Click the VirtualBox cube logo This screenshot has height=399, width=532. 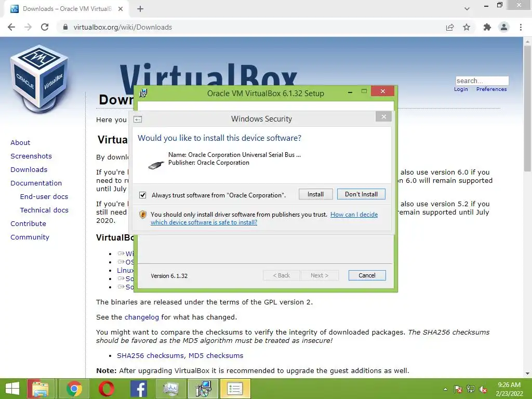39,79
